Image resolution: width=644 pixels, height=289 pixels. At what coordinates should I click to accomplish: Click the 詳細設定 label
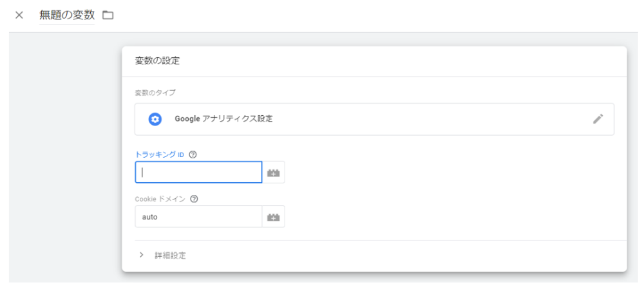pos(170,256)
